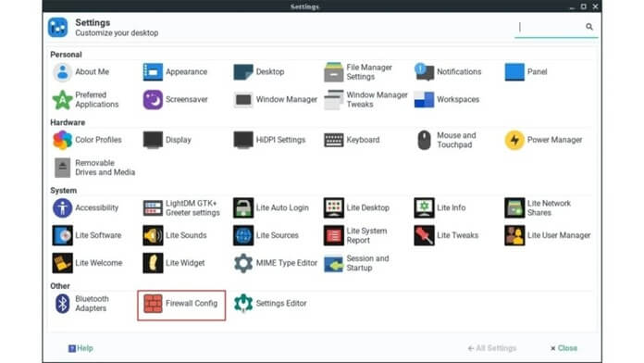Screen dimensions: 644x363
Task: Open MIME Type Editor gear icon
Action: [x=243, y=263]
